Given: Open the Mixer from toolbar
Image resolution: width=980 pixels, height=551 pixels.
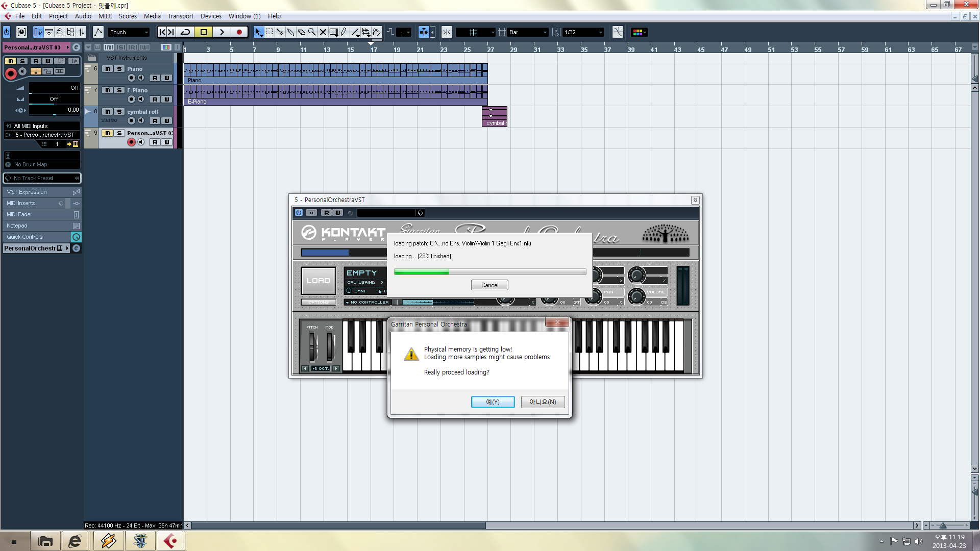Looking at the screenshot, I should coord(82,32).
